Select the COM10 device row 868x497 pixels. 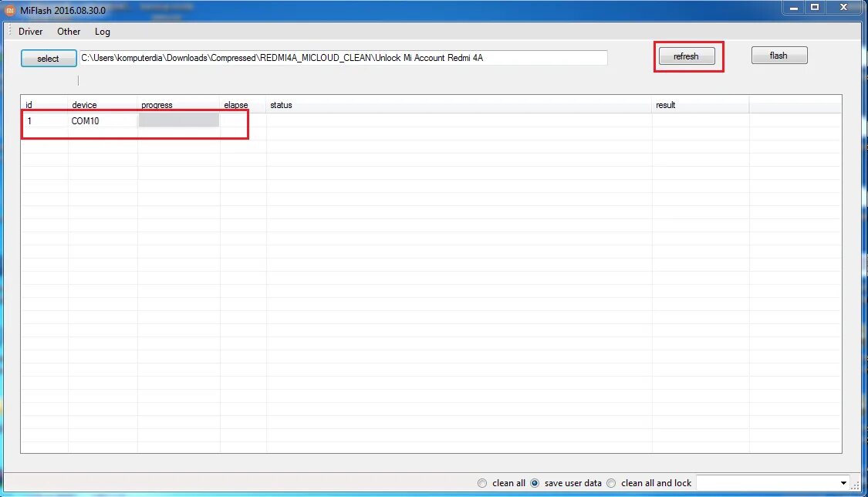85,120
